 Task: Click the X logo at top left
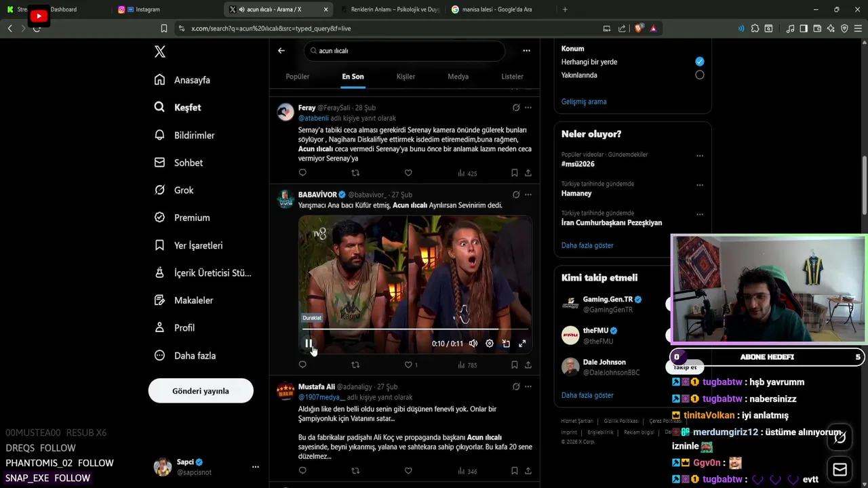(x=160, y=52)
